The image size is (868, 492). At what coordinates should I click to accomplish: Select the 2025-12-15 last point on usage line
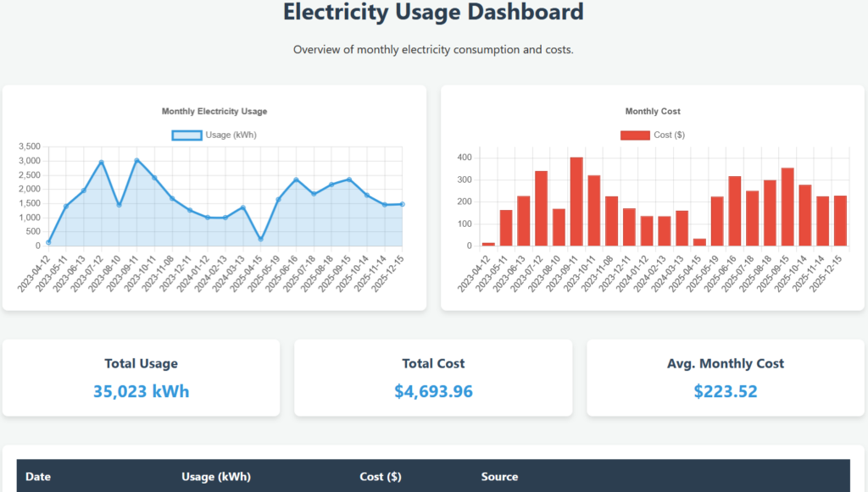(402, 204)
